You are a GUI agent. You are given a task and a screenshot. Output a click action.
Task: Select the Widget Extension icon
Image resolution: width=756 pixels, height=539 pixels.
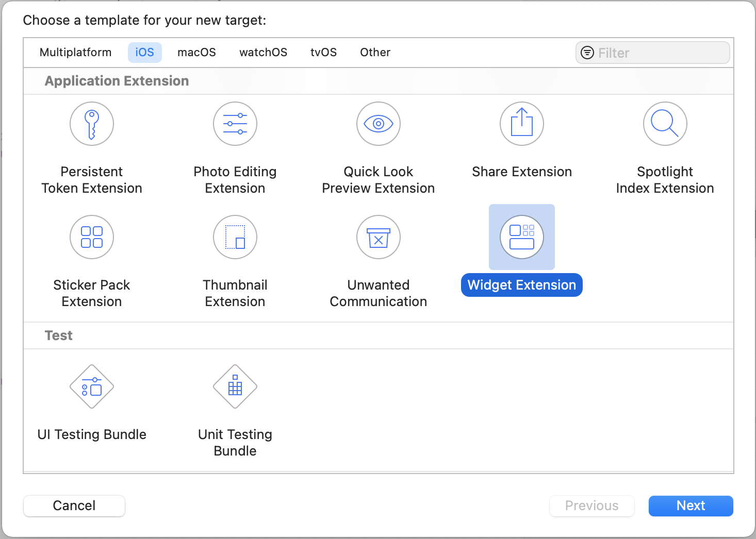coord(522,237)
